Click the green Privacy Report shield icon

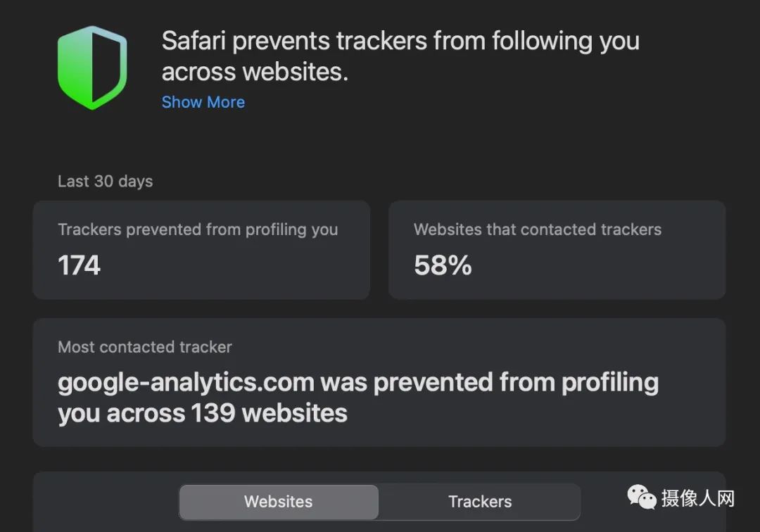(x=92, y=68)
